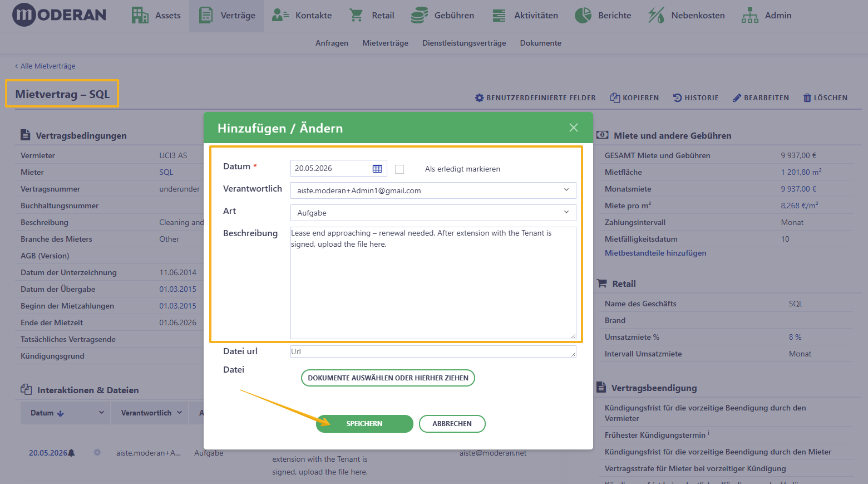
Task: Click the Vertragsbeendigung document icon
Action: (601, 387)
